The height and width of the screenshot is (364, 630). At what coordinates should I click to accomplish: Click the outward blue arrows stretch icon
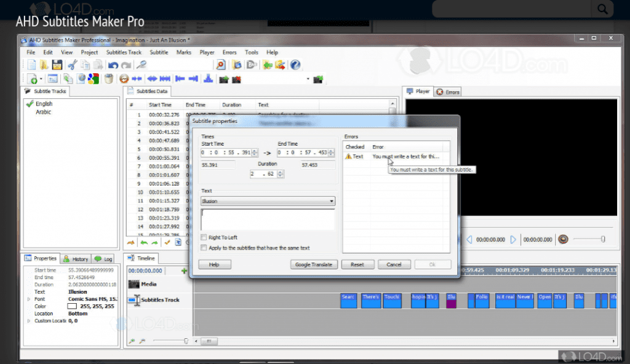click(x=152, y=79)
